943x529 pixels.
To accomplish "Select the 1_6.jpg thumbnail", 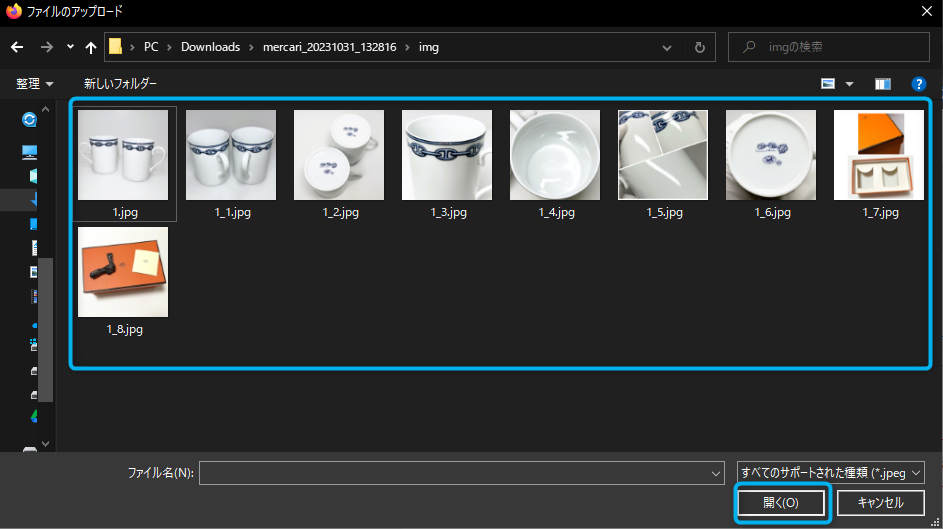I will (771, 154).
